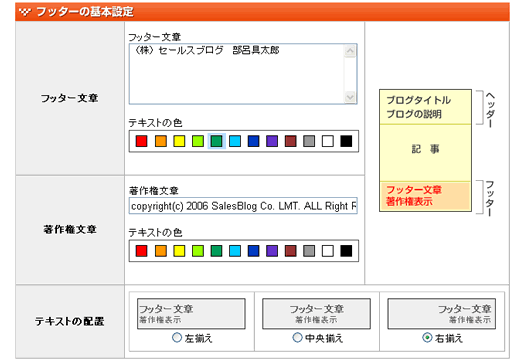
Task: Choose the 左揃え radio button
Action: (177, 338)
